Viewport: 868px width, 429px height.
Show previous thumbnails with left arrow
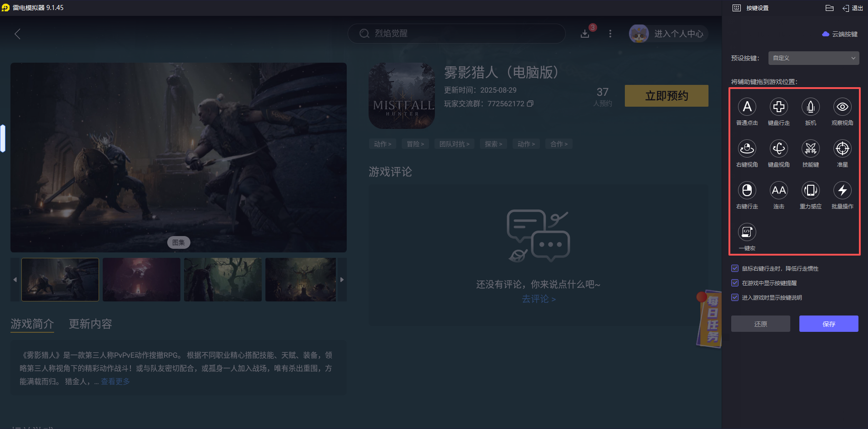pos(15,280)
